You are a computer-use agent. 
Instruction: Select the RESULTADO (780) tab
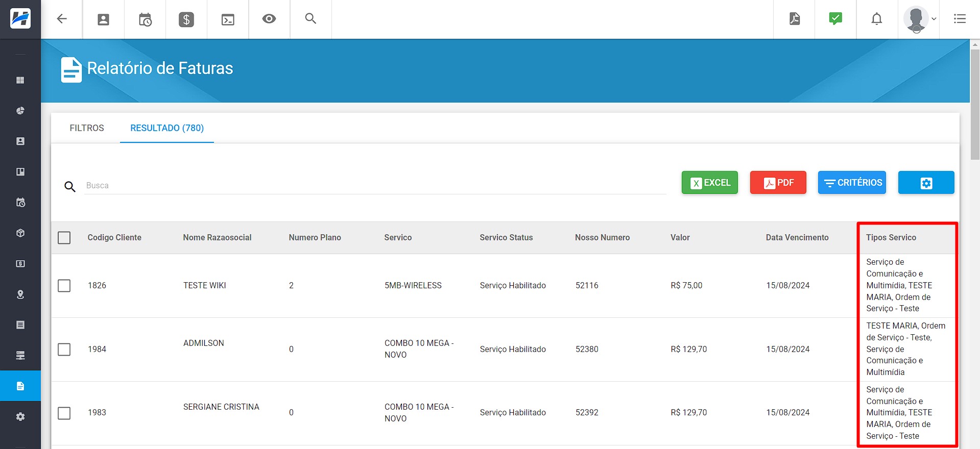(167, 128)
